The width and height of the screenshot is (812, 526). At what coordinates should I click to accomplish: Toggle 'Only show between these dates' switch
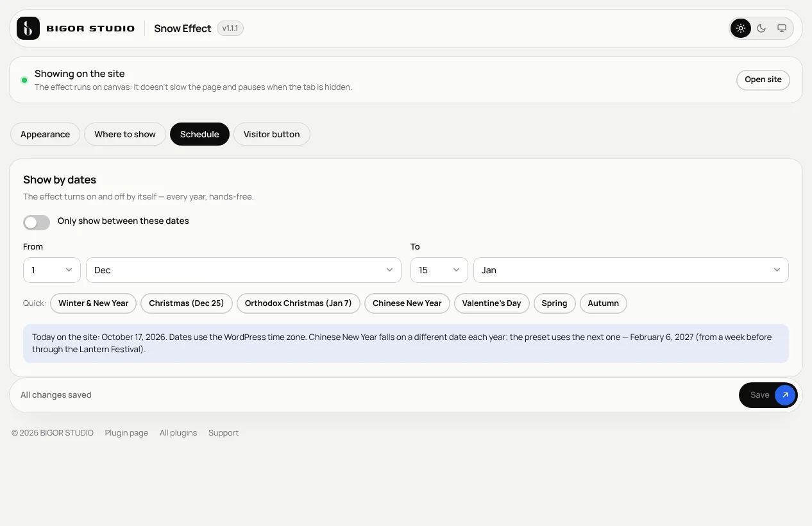point(37,222)
